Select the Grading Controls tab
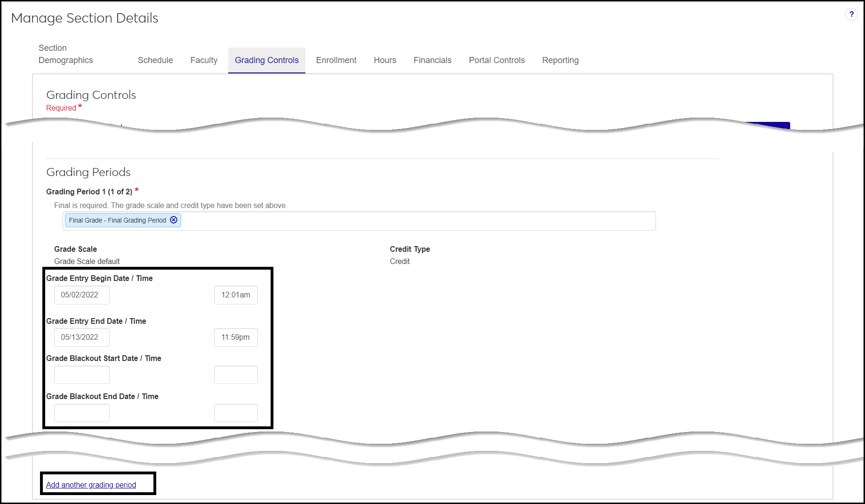Image resolution: width=865 pixels, height=504 pixels. tap(266, 60)
